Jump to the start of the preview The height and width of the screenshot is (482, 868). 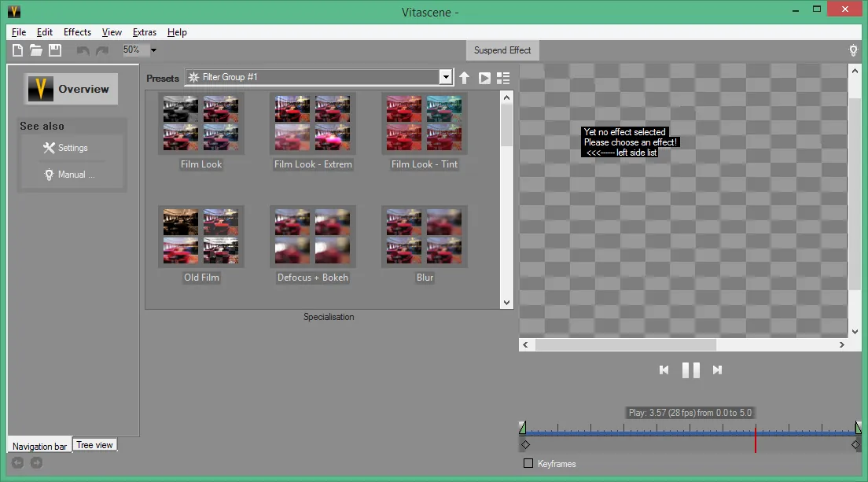[x=664, y=370]
